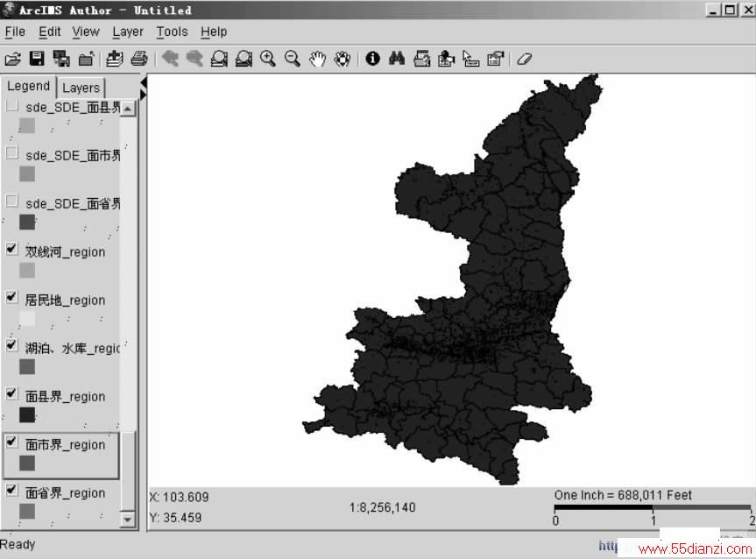Uncheck the 双线河_region layer
Screen dimensions: 756x559
tap(12, 249)
